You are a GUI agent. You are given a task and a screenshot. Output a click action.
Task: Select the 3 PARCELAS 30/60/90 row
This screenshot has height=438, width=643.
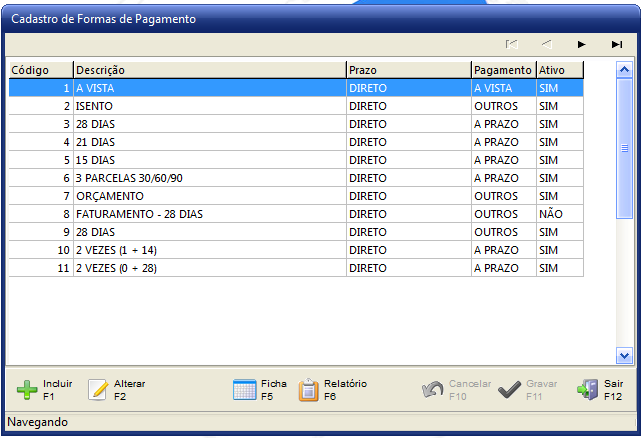(x=296, y=178)
